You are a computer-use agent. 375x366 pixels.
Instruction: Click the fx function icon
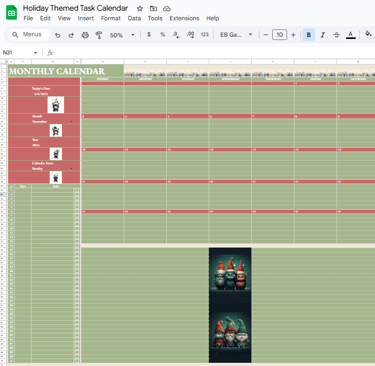click(50, 53)
